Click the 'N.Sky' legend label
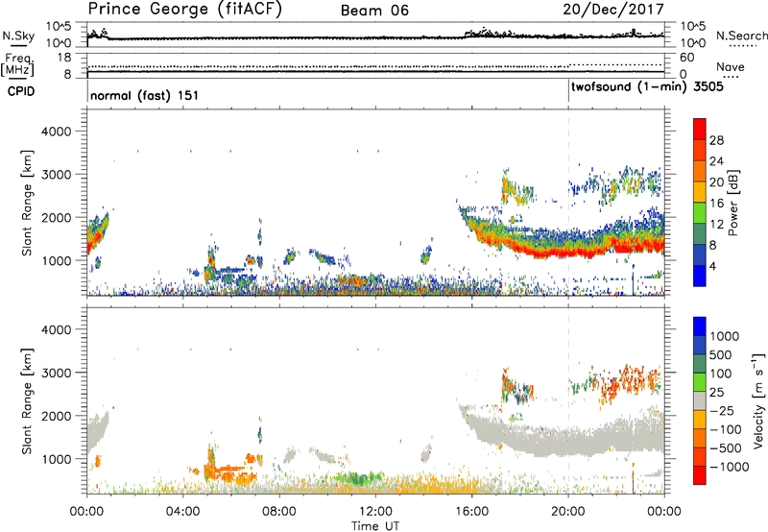 [18, 36]
